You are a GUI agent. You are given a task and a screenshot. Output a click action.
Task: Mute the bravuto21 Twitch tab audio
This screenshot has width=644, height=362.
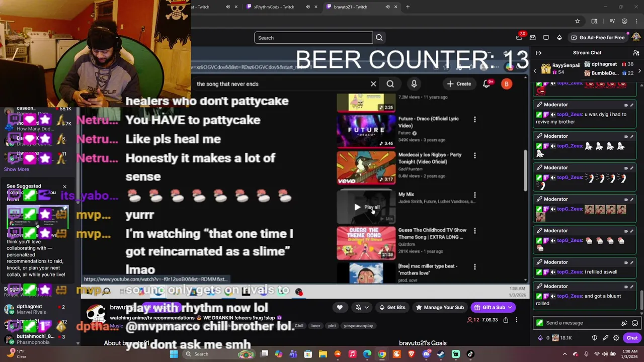click(x=387, y=7)
